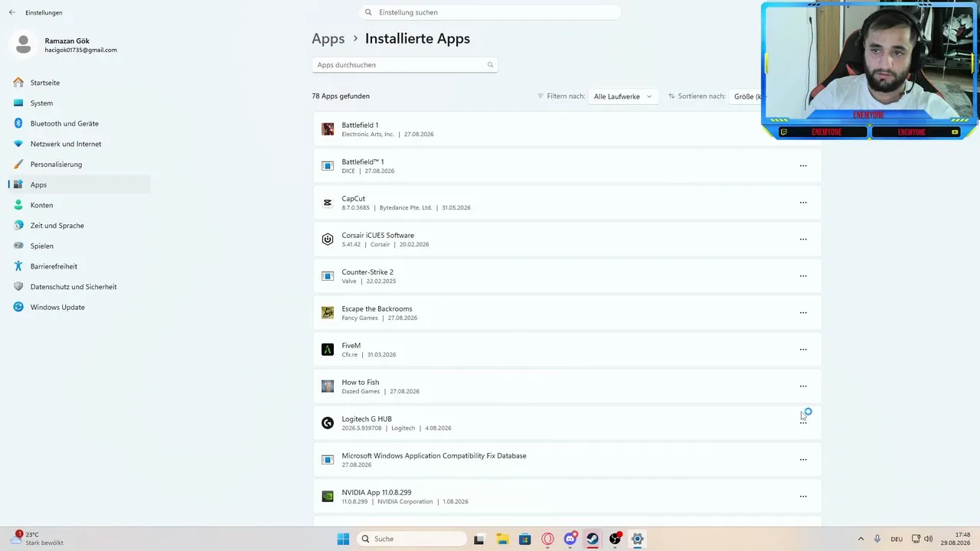
Task: Select the Apps section in the sidebar
Action: point(80,184)
